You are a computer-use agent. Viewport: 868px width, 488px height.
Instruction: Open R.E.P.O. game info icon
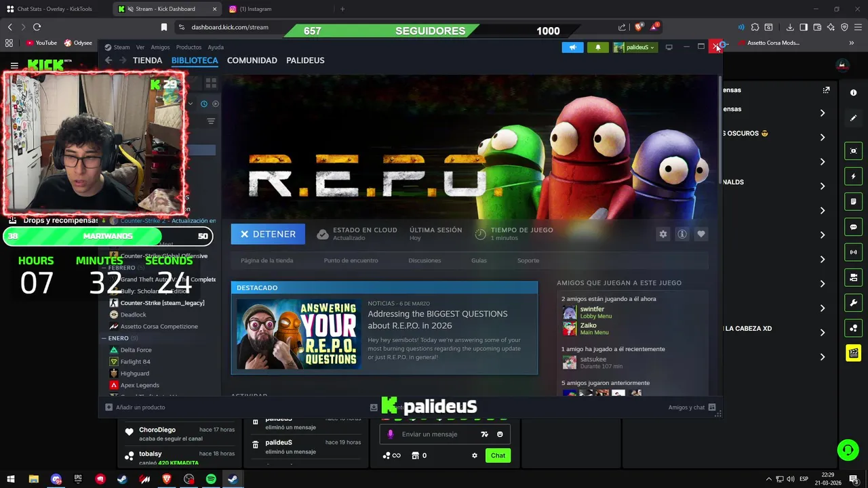click(x=682, y=234)
